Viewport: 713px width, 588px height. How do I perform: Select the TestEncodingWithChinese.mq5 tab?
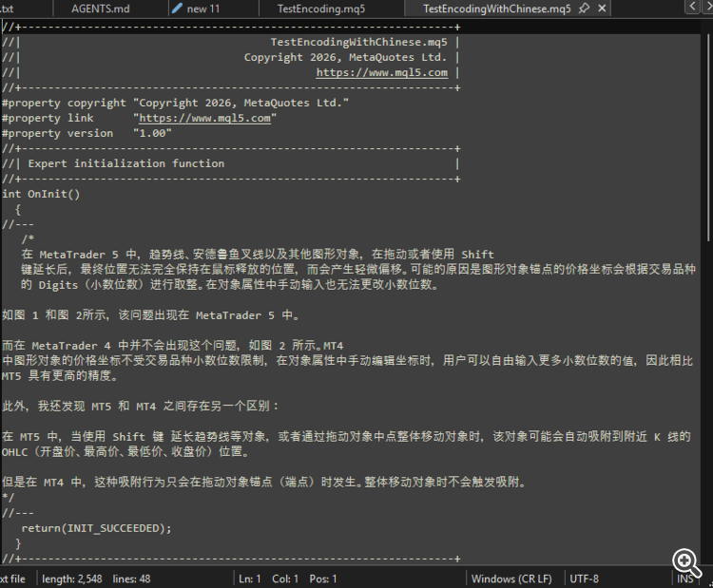pyautogui.click(x=496, y=9)
